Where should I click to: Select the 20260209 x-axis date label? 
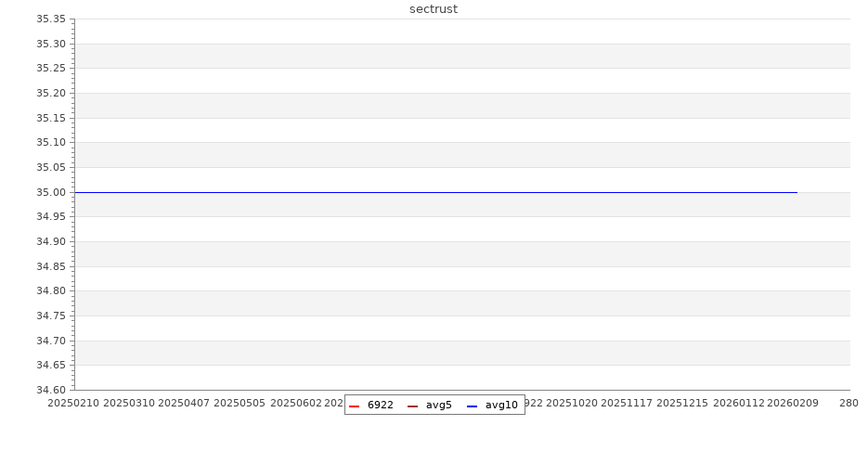click(793, 404)
